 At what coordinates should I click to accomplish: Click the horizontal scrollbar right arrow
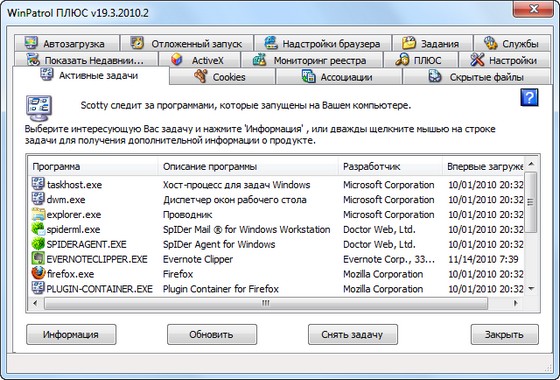click(x=515, y=303)
